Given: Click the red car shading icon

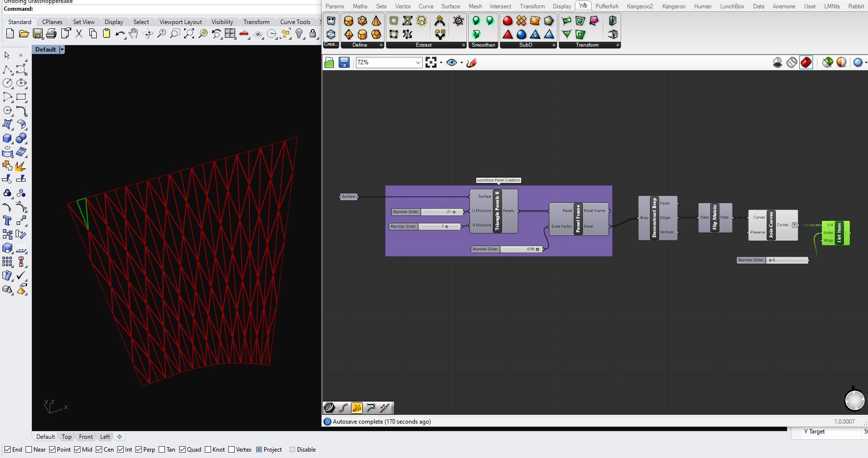Looking at the screenshot, I should point(244,33).
